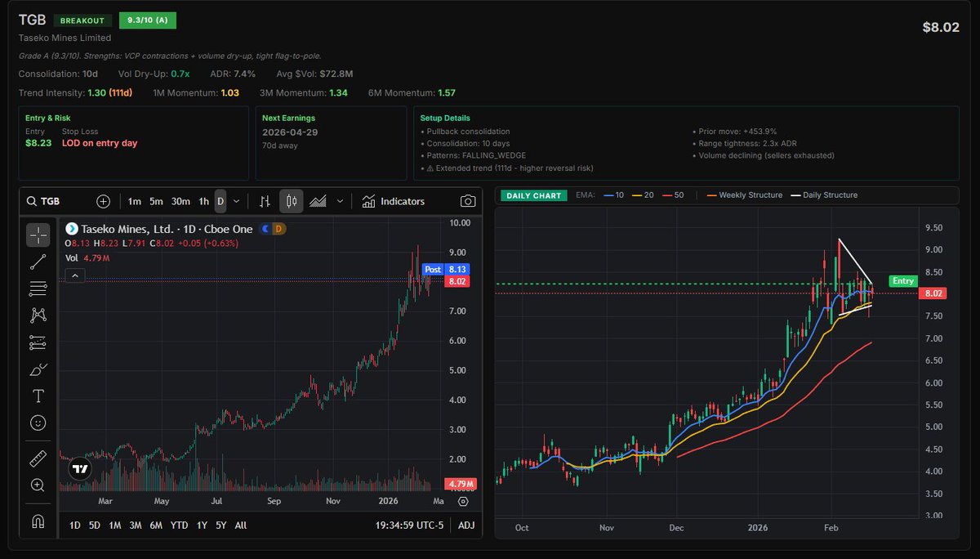
Task: Set the interval to 1m
Action: coord(135,201)
